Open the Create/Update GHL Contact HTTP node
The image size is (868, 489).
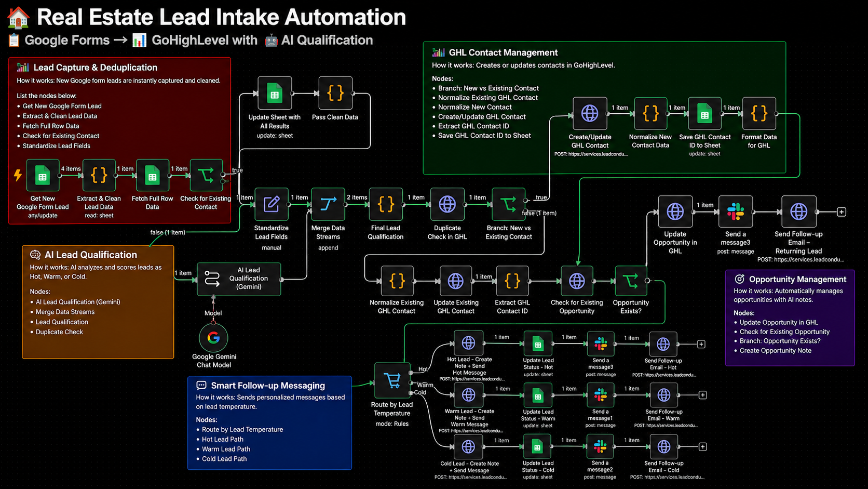click(590, 113)
